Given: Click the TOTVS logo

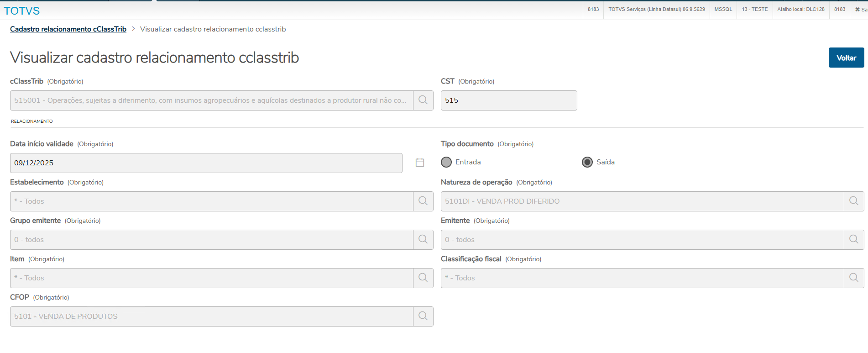Looking at the screenshot, I should pos(22,11).
